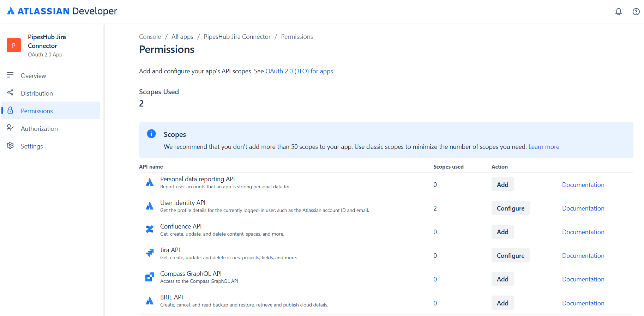The height and width of the screenshot is (316, 644).
Task: Click the BRIE API icon
Action: pyautogui.click(x=150, y=300)
